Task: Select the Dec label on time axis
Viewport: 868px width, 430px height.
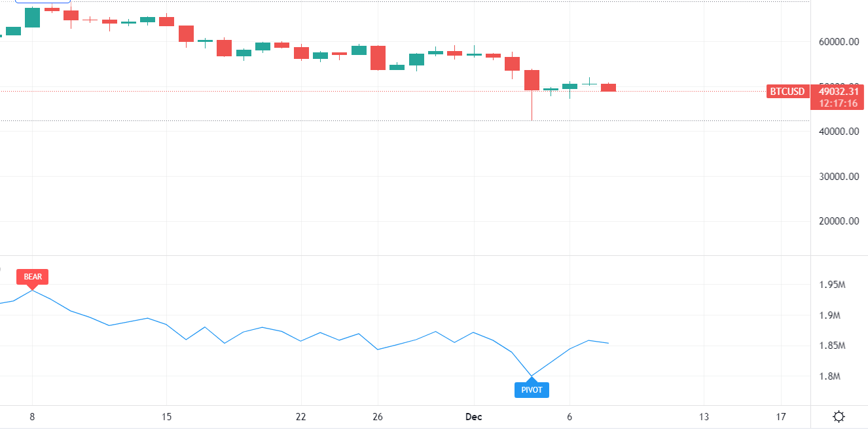Action: click(473, 417)
